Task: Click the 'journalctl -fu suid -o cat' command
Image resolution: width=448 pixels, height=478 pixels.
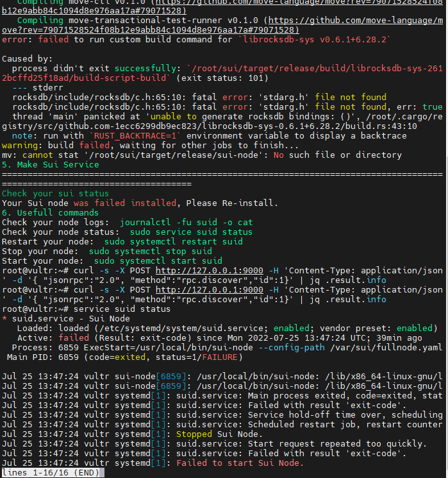Action: click(x=186, y=223)
